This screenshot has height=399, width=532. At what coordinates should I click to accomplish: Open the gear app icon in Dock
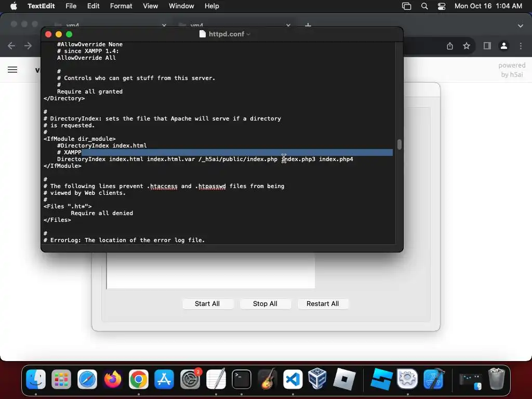pos(407,379)
